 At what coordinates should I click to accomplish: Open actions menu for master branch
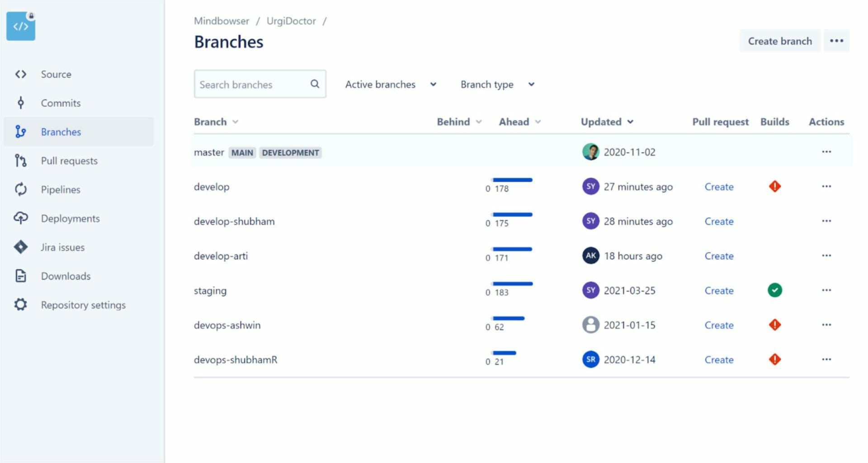pos(826,151)
